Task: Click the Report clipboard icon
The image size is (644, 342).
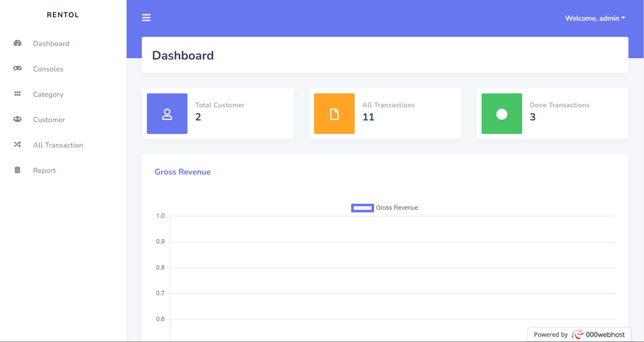Action: [17, 170]
